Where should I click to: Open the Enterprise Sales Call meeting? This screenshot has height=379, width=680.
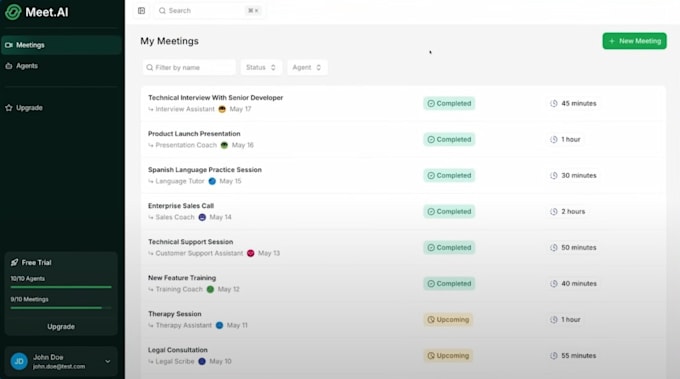[x=403, y=212]
